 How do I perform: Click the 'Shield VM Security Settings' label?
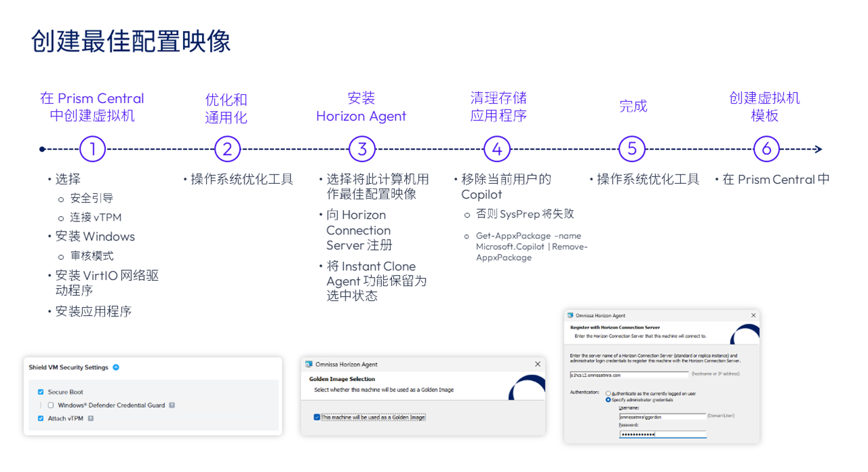[x=68, y=368]
